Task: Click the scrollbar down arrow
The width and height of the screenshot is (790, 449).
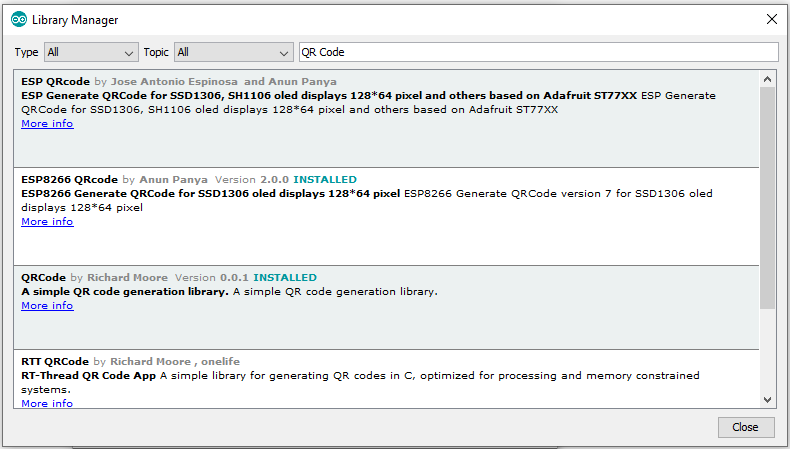Action: [767, 400]
